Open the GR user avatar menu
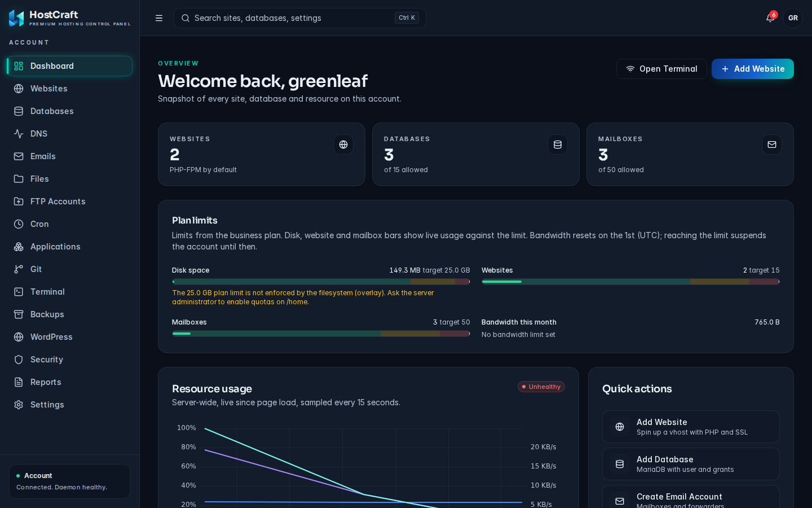The height and width of the screenshot is (508, 812). coord(793,18)
